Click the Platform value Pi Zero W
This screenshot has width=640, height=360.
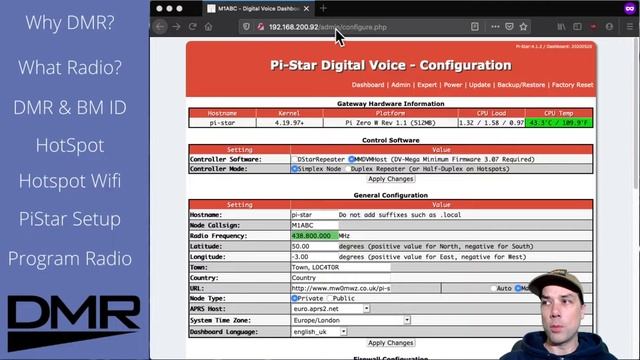390,123
